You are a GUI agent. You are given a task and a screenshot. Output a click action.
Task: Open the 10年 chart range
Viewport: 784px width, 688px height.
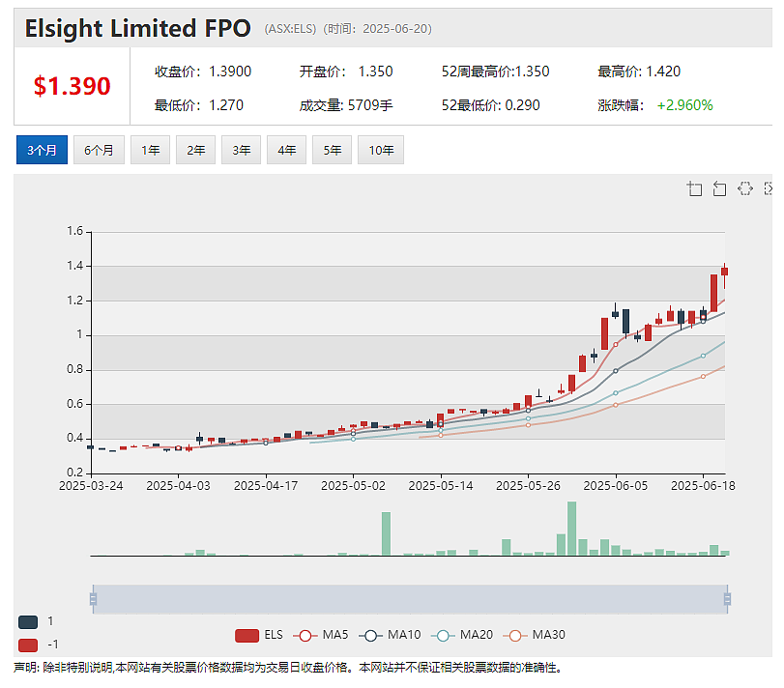click(381, 150)
